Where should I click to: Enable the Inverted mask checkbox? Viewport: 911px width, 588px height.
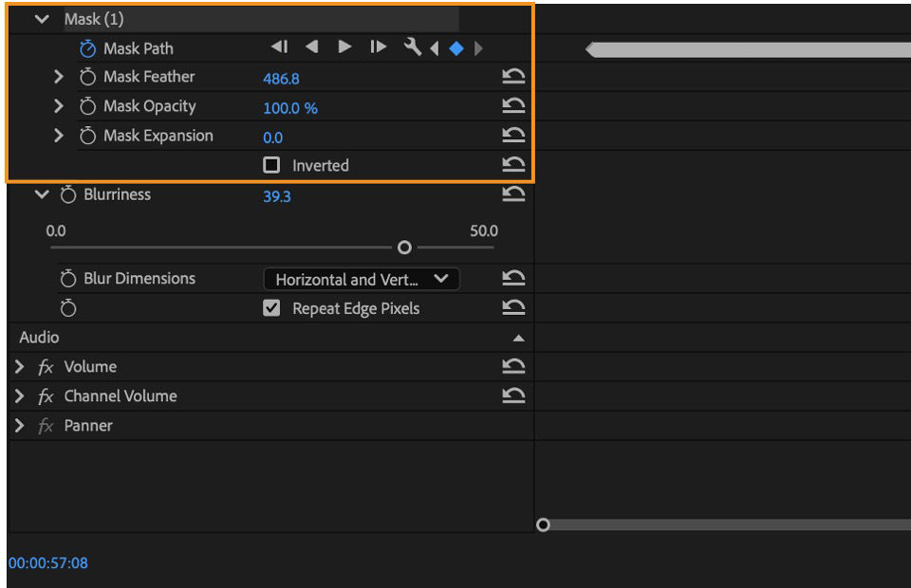(x=271, y=165)
